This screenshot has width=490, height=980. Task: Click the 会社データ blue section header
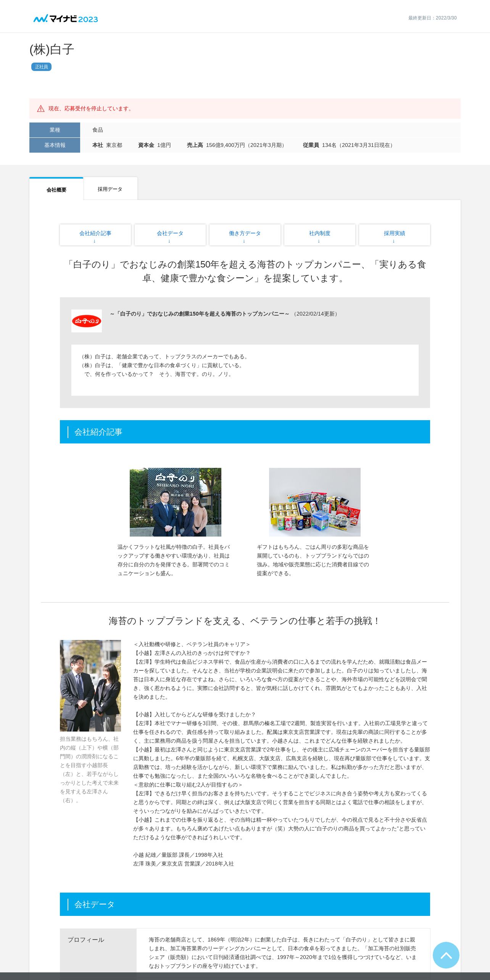(245, 904)
